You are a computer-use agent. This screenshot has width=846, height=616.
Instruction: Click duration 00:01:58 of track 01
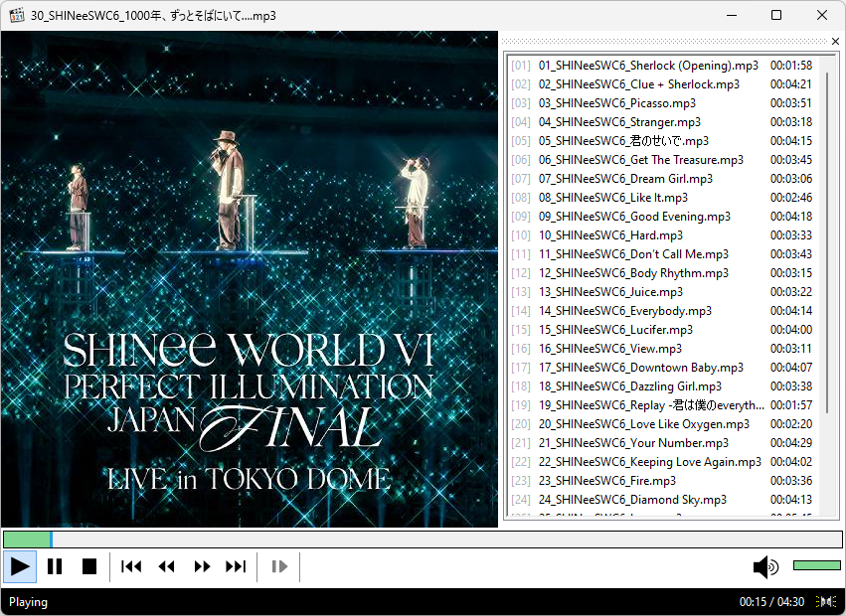tap(791, 66)
